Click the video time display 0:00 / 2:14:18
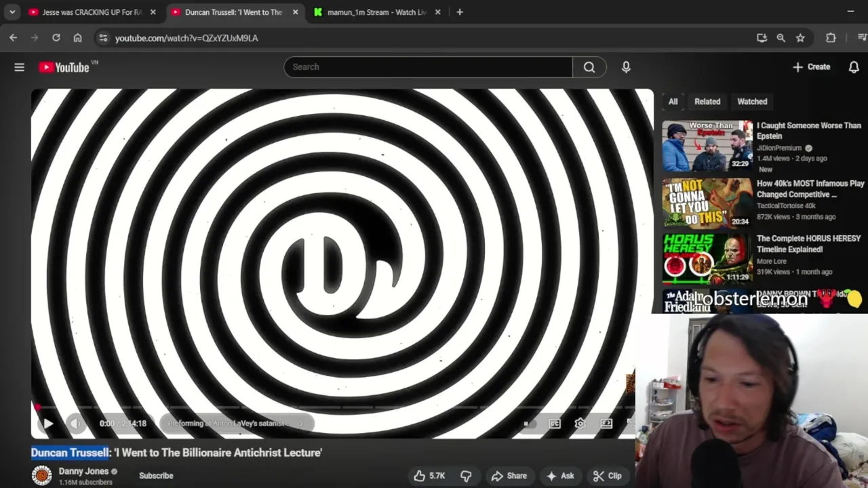The width and height of the screenshot is (868, 488). pyautogui.click(x=123, y=424)
